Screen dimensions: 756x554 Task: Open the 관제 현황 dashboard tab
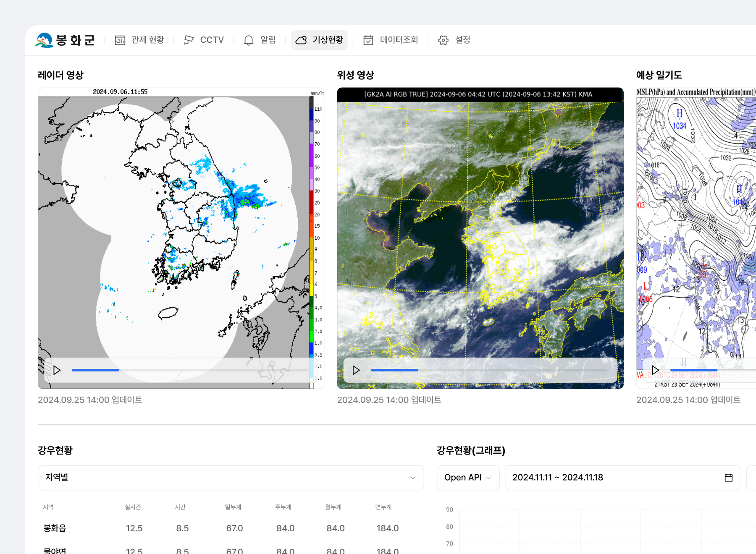(139, 40)
